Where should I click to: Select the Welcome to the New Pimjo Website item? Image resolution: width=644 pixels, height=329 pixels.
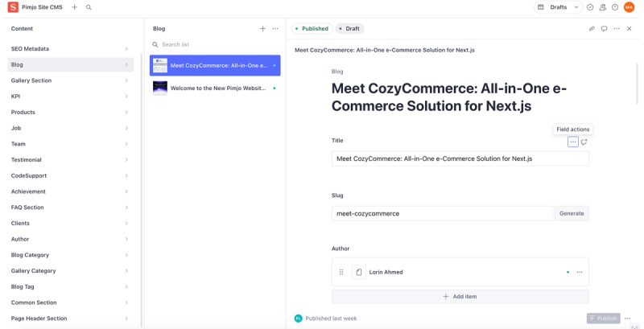215,88
